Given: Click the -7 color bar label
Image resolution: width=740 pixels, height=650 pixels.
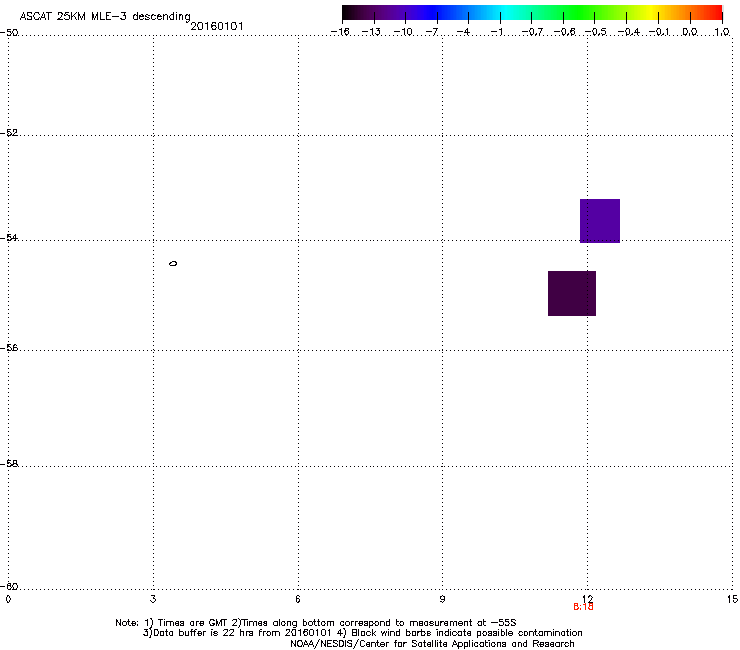Looking at the screenshot, I should 432,32.
